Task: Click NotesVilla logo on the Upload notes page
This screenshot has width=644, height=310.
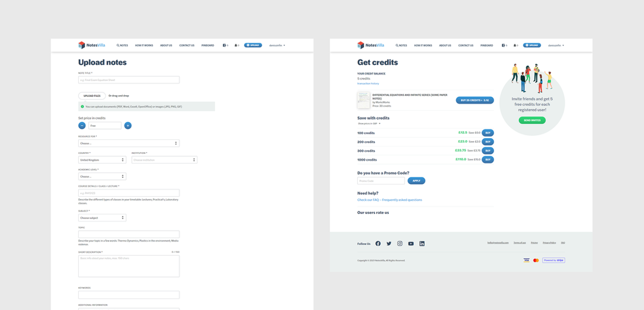Action: click(x=91, y=45)
